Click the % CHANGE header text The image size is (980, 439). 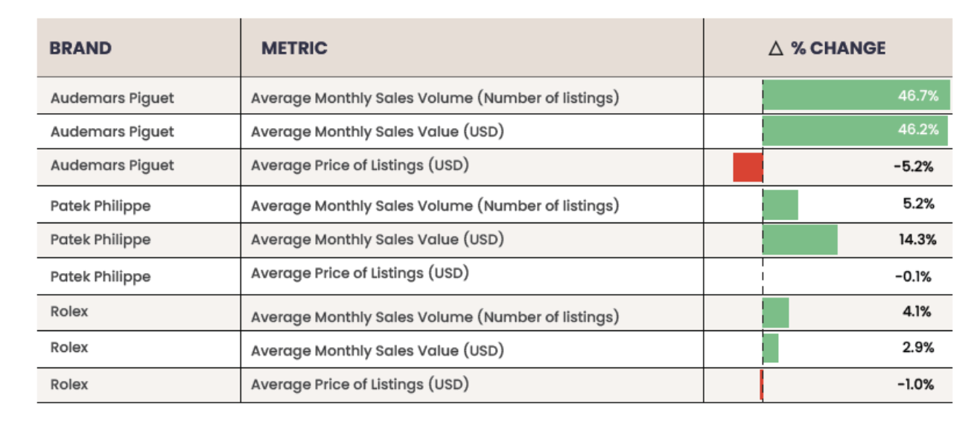point(838,49)
